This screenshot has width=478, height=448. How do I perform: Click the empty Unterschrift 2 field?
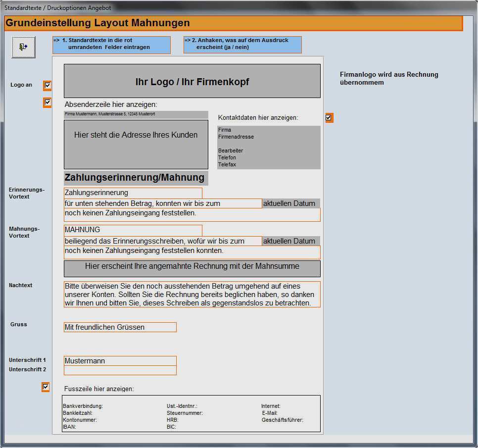pos(120,370)
